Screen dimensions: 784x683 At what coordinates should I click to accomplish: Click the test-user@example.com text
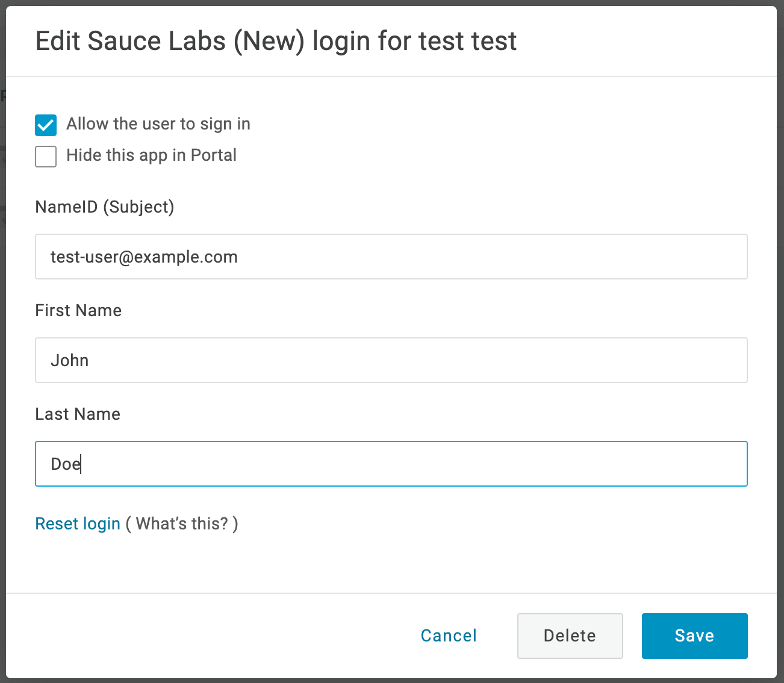click(144, 257)
